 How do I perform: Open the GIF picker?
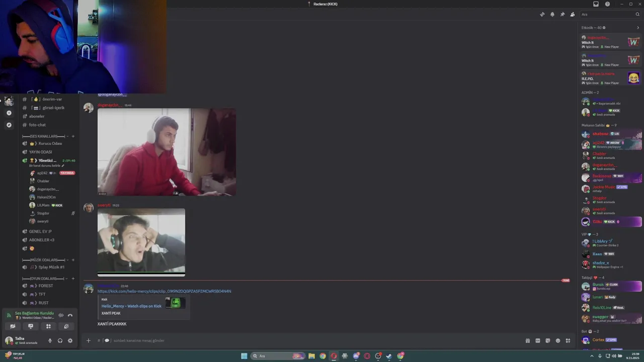point(537,340)
